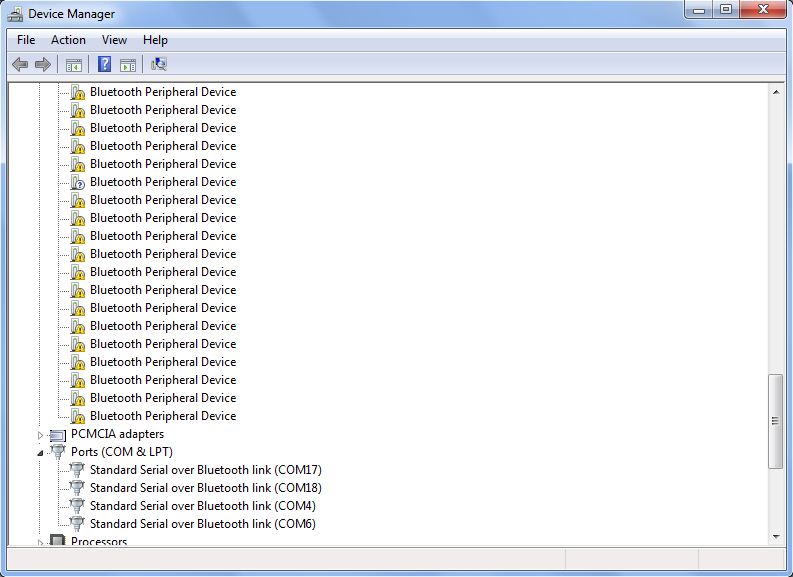Click the scrollbar down arrow

[776, 537]
